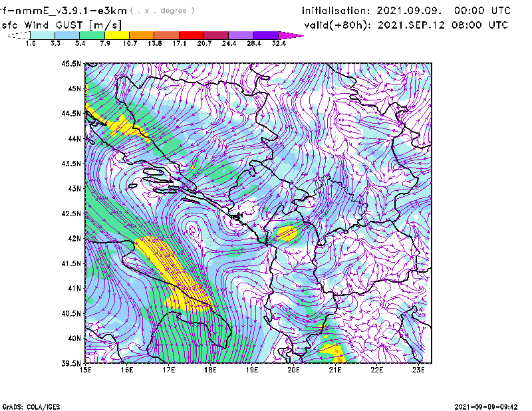This screenshot has height=411, width=532.
Task: Click the 19E longitude label
Action: coord(252,370)
